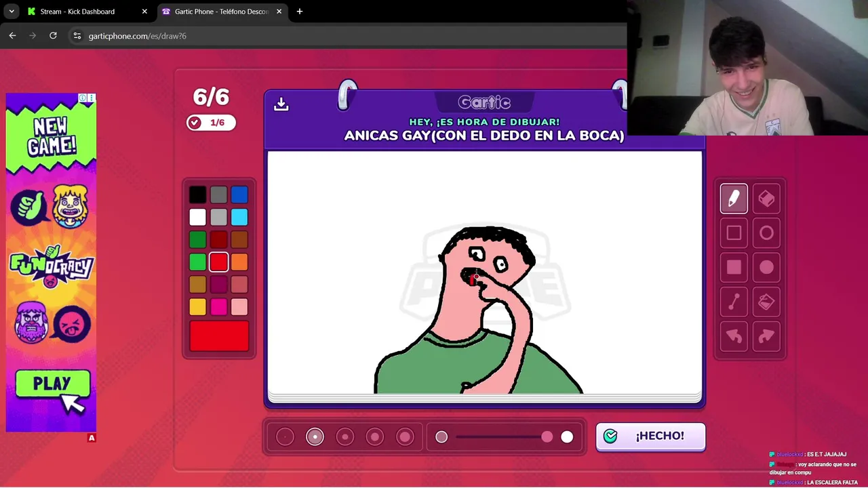Screen dimensions: 868x488
Task: Pick the dark red color swatch
Action: [x=218, y=240]
